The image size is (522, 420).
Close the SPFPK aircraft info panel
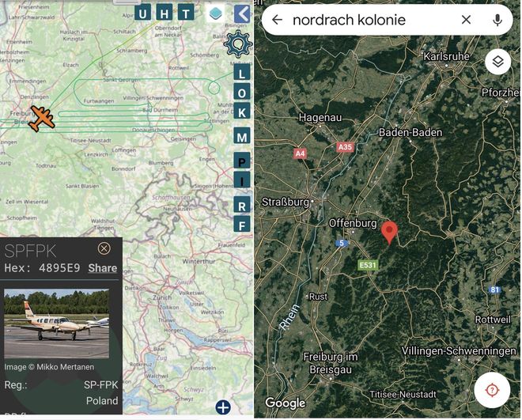point(104,248)
